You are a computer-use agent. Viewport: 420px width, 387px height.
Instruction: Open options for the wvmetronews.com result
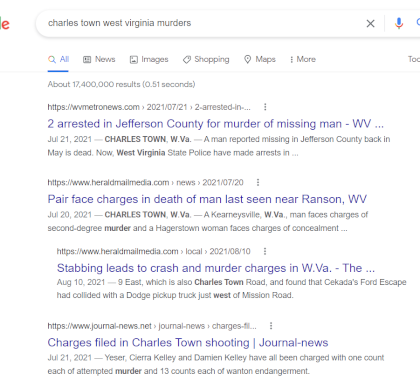point(265,107)
